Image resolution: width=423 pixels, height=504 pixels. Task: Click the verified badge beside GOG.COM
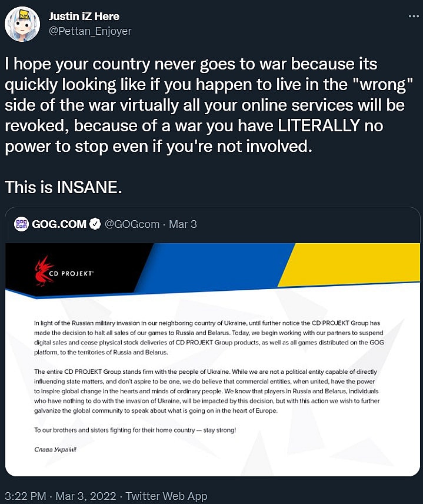pos(95,224)
